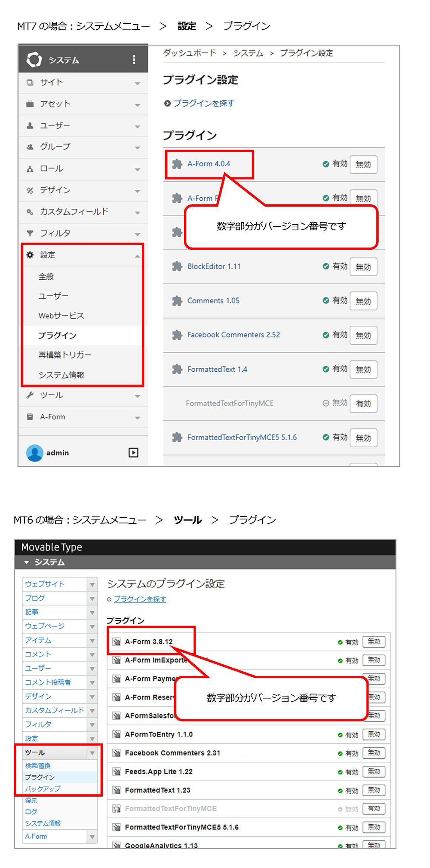Click the ユーザー person icon in MT7 sidebar
Viewport: 430px width, 868px height.
click(x=30, y=125)
